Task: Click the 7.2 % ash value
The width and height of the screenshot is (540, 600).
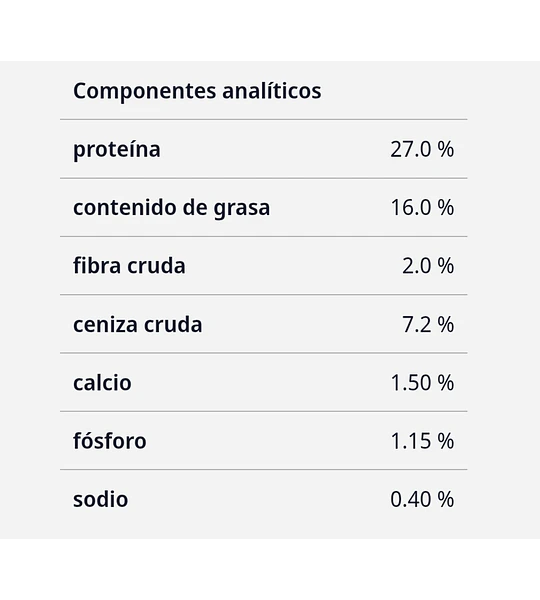Action: pos(428,324)
